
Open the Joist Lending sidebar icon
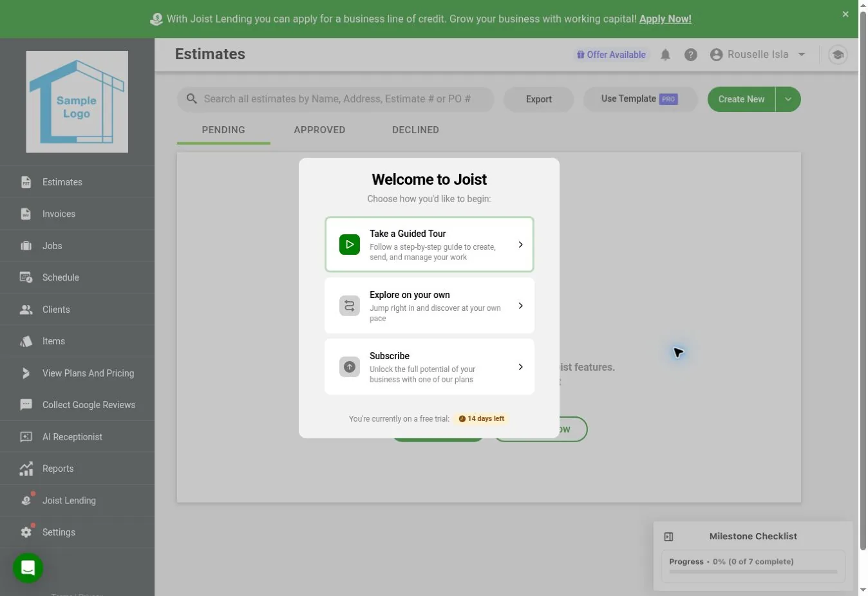pyautogui.click(x=26, y=500)
